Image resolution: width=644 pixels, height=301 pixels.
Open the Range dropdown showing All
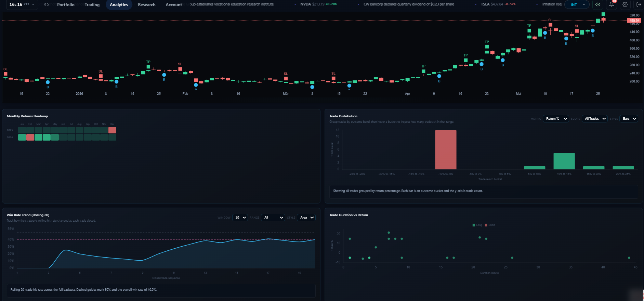[x=273, y=218]
